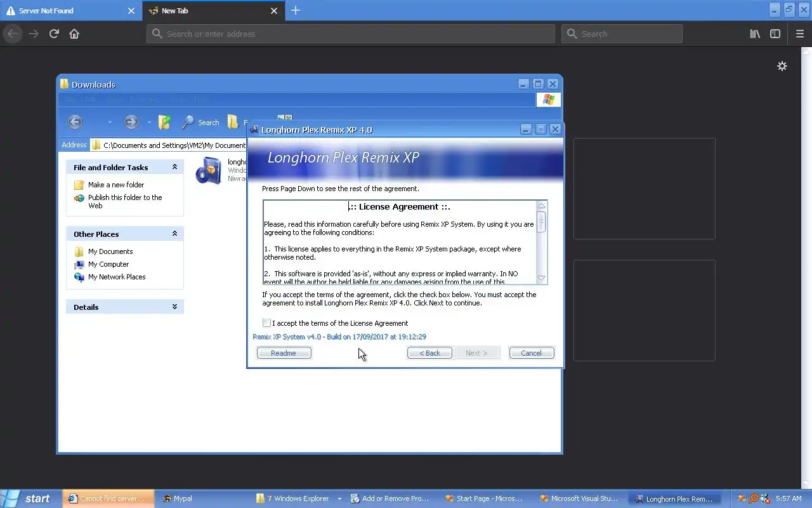Click the Folders icon in Downloads toolbar
812x508 pixels.
[233, 122]
